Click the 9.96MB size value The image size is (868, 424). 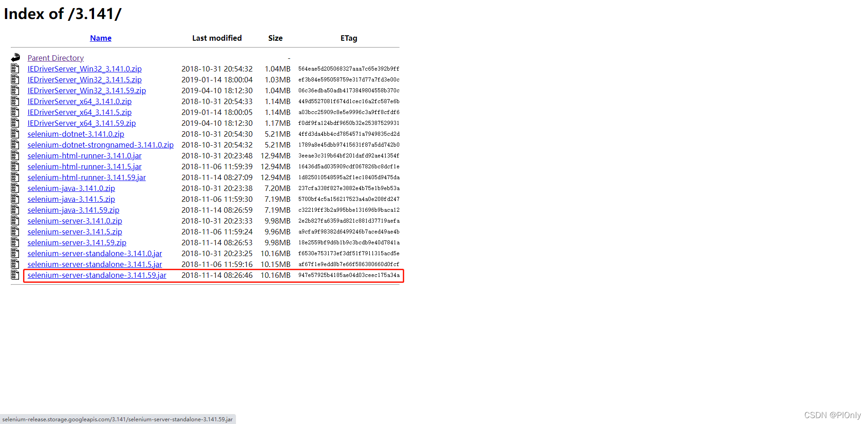(278, 232)
